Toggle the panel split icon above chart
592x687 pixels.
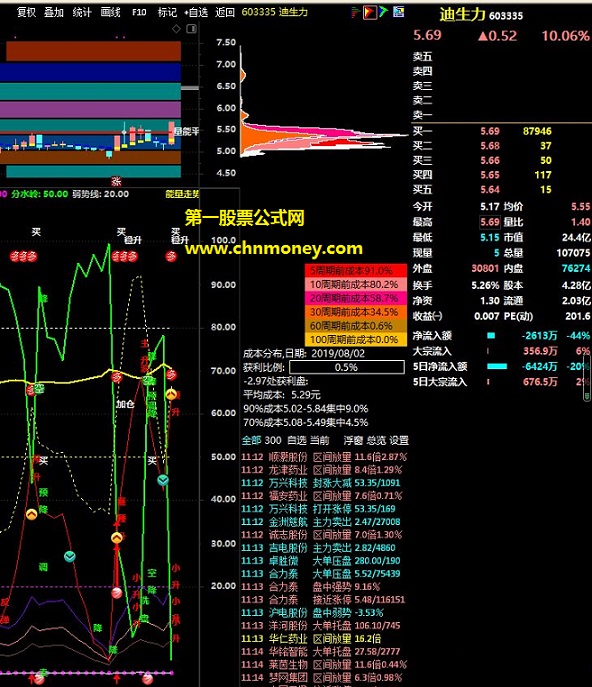[191, 29]
